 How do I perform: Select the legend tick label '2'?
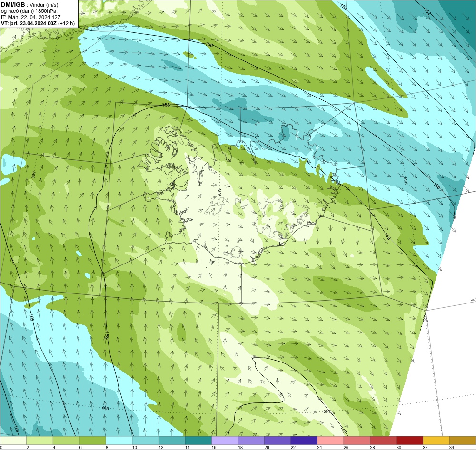(x=28, y=447)
